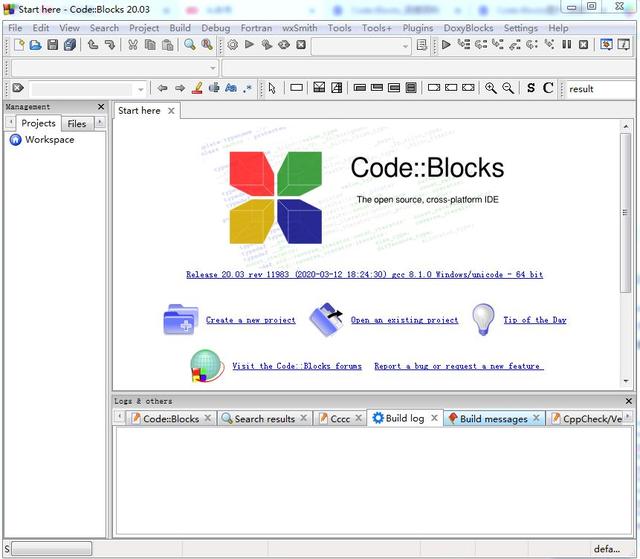Open the Debugging windows icon
This screenshot has height=559, width=640.
pyautogui.click(x=606, y=44)
